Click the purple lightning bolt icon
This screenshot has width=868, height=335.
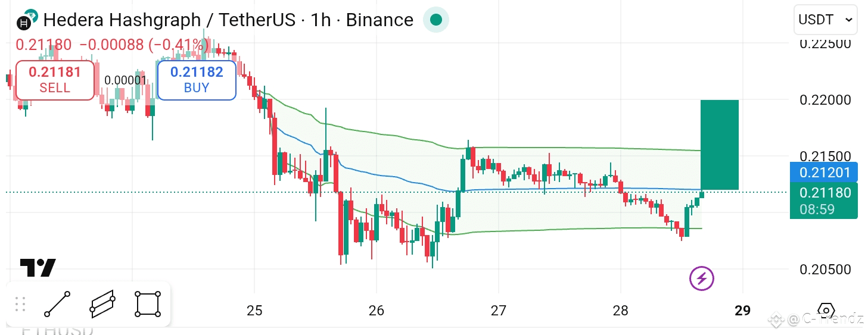702,278
